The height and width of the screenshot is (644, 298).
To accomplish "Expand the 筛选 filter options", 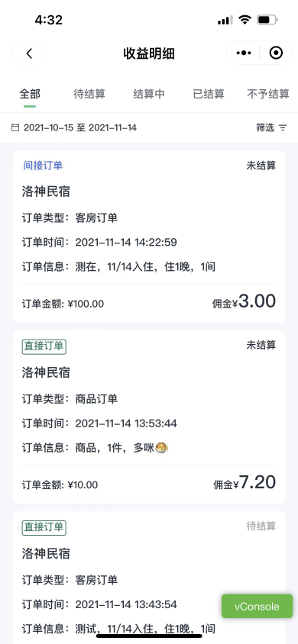I will (x=271, y=127).
